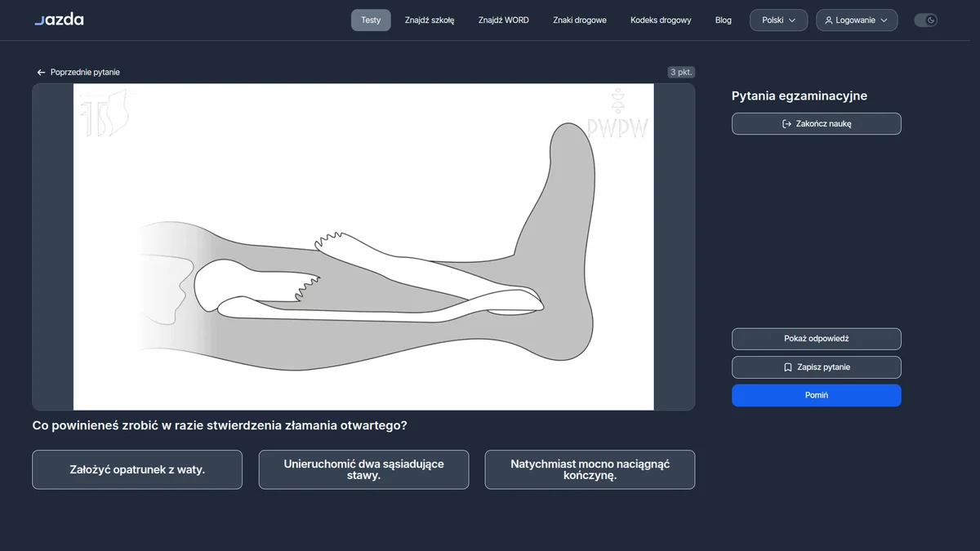Open the Polski language dropdown
980x551 pixels.
pyautogui.click(x=778, y=20)
